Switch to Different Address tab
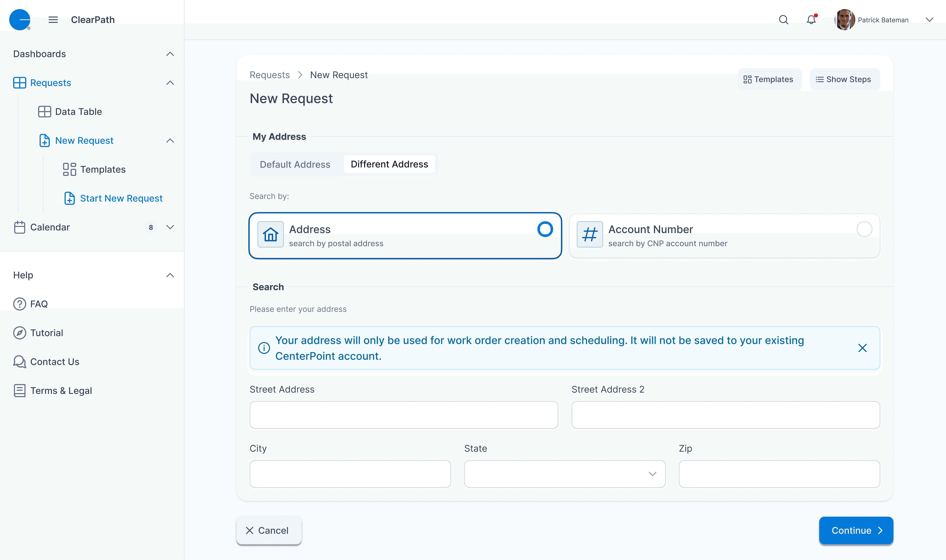 click(389, 164)
